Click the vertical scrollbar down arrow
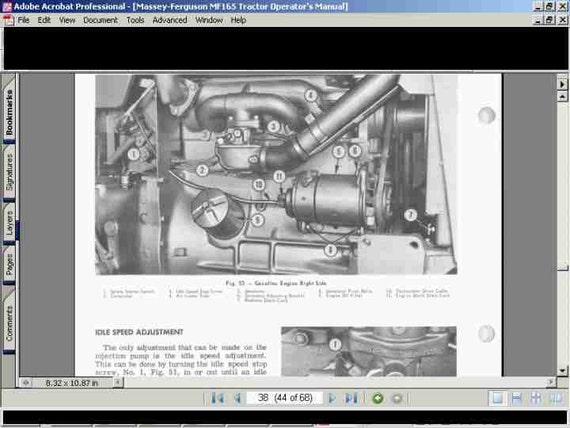Screen dimensions: 570x428 point(562,371)
